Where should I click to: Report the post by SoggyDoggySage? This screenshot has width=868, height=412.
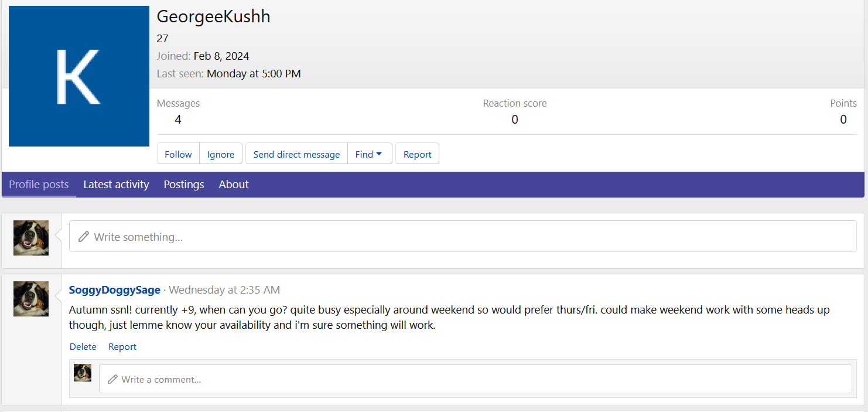(x=122, y=346)
